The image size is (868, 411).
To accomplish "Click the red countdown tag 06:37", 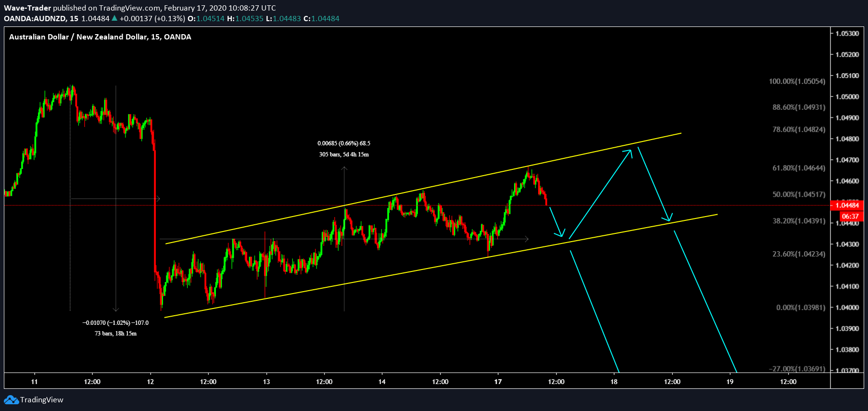I will pyautogui.click(x=851, y=217).
